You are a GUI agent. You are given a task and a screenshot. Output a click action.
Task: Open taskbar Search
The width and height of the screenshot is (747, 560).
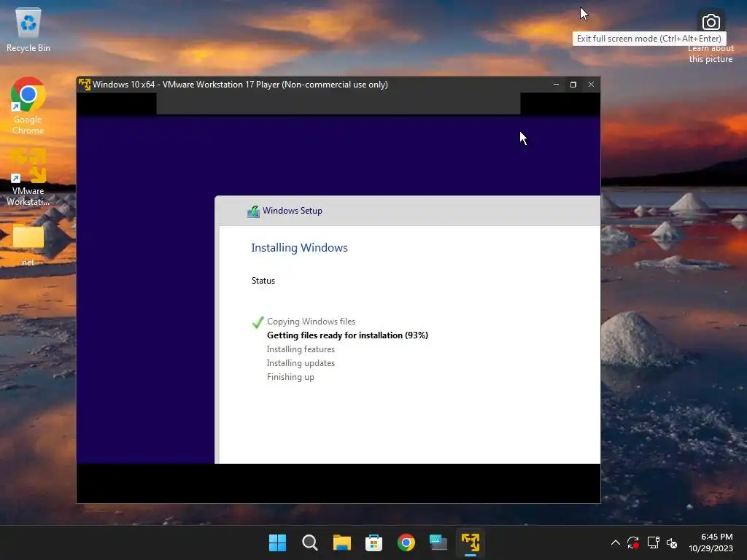309,542
